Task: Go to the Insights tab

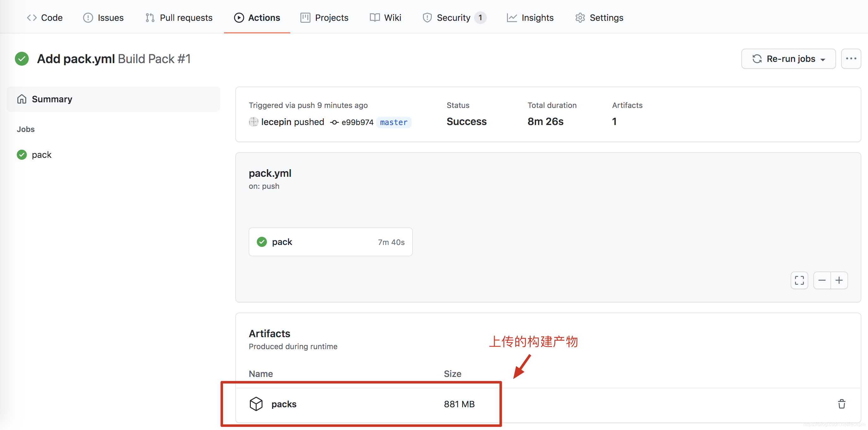Action: (530, 17)
